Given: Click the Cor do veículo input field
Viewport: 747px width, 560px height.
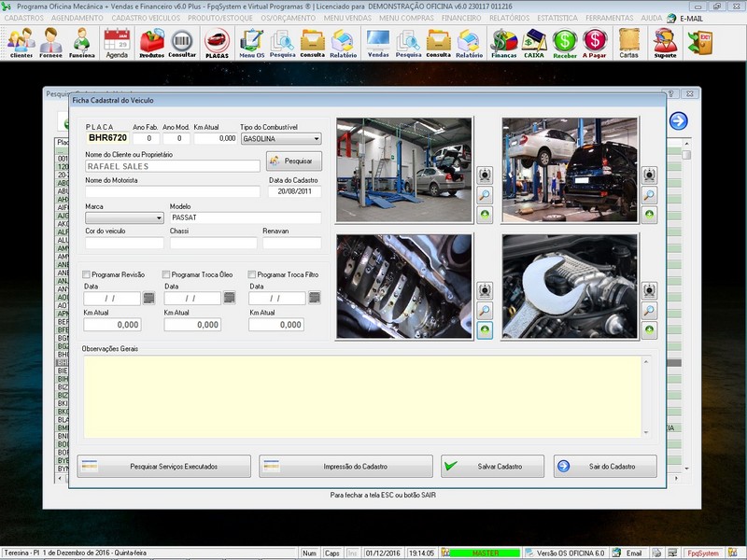Looking at the screenshot, I should click(123, 243).
